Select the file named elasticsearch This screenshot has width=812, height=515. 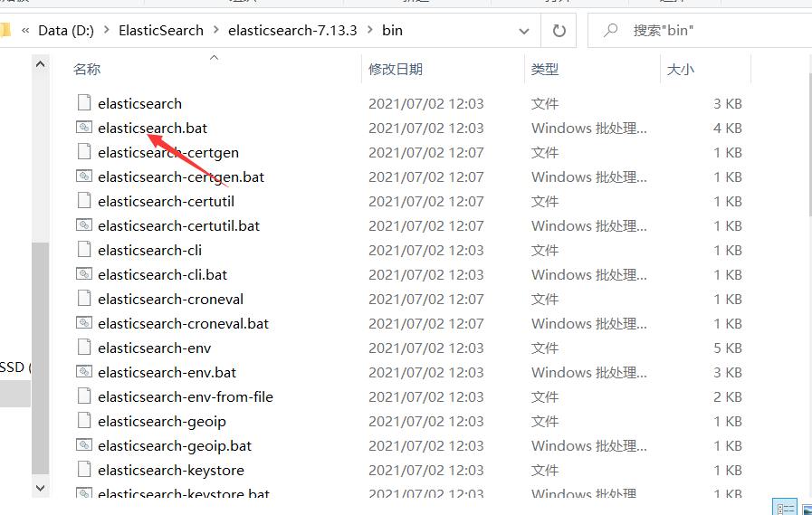pos(139,103)
